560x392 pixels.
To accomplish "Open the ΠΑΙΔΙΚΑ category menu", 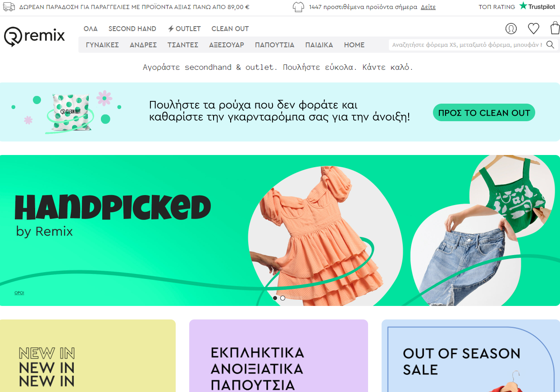I will coord(319,45).
